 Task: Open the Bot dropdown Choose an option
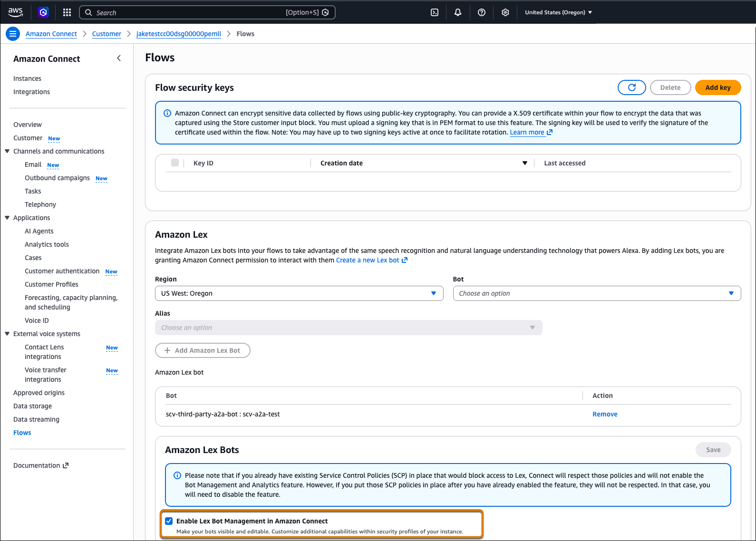click(597, 293)
